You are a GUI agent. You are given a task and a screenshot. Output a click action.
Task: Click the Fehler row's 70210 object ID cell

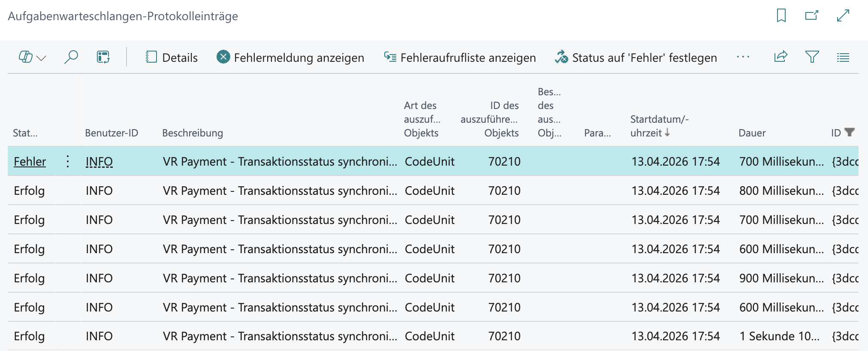tap(504, 161)
